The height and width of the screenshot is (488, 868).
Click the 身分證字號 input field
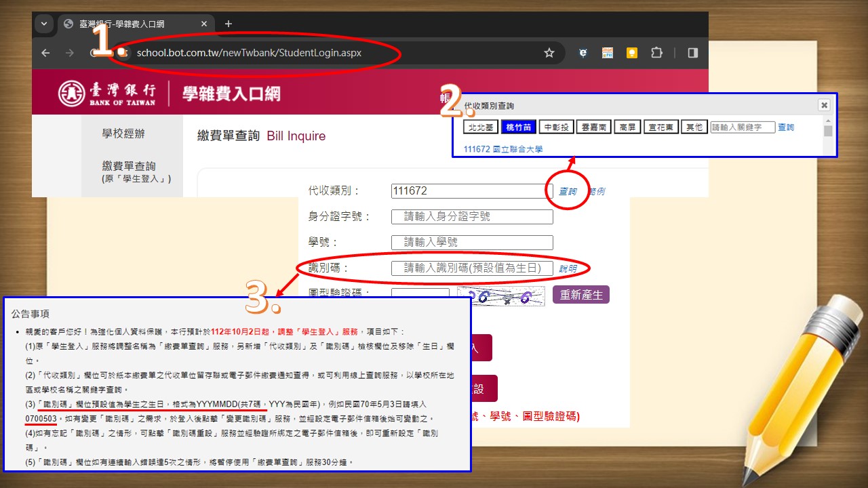pos(472,217)
